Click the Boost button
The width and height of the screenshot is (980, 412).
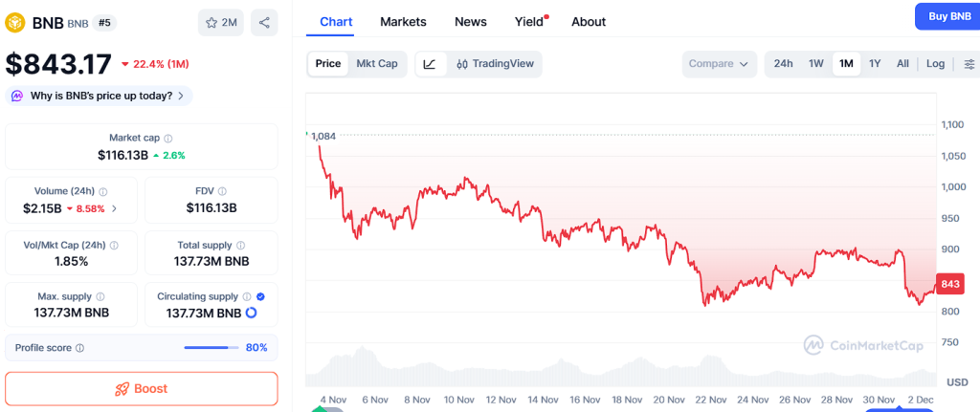pos(142,389)
